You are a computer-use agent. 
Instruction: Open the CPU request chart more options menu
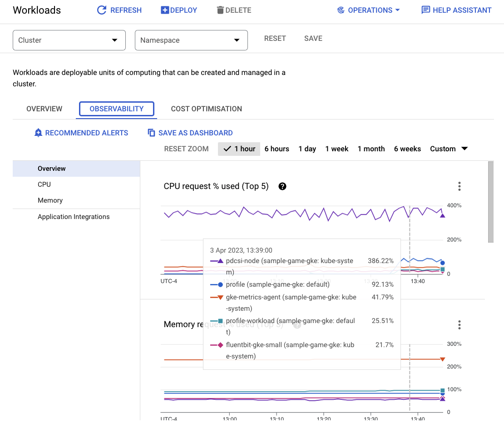point(460,186)
